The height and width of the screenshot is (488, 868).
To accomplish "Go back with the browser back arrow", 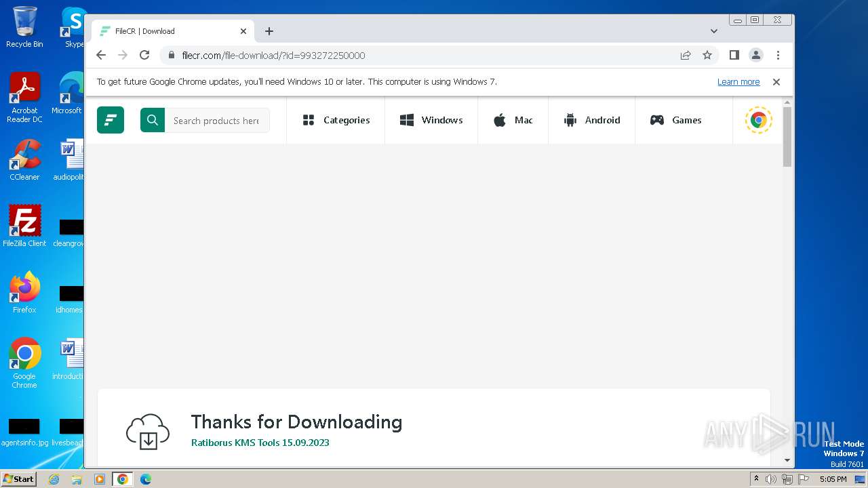I will pos(101,55).
